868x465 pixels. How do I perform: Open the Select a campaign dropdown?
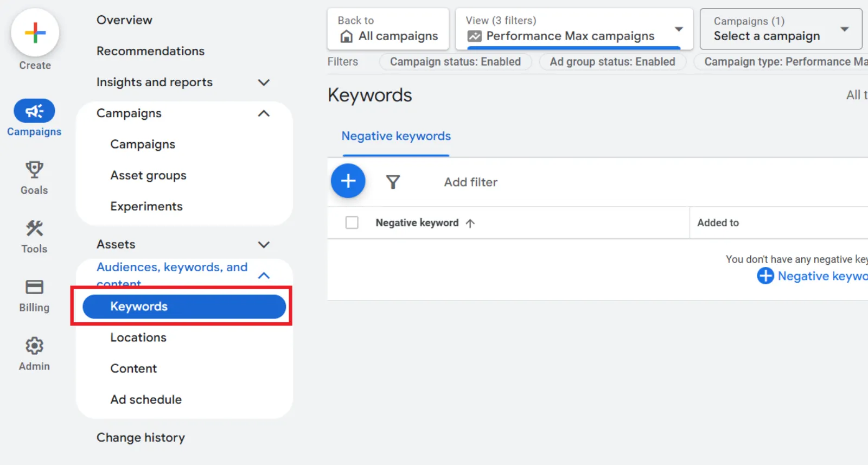[x=781, y=29]
